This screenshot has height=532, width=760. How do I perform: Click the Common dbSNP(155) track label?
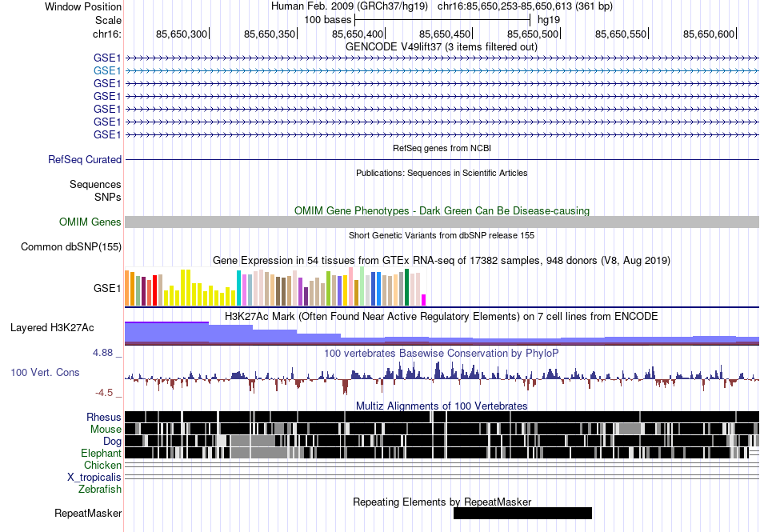point(71,246)
